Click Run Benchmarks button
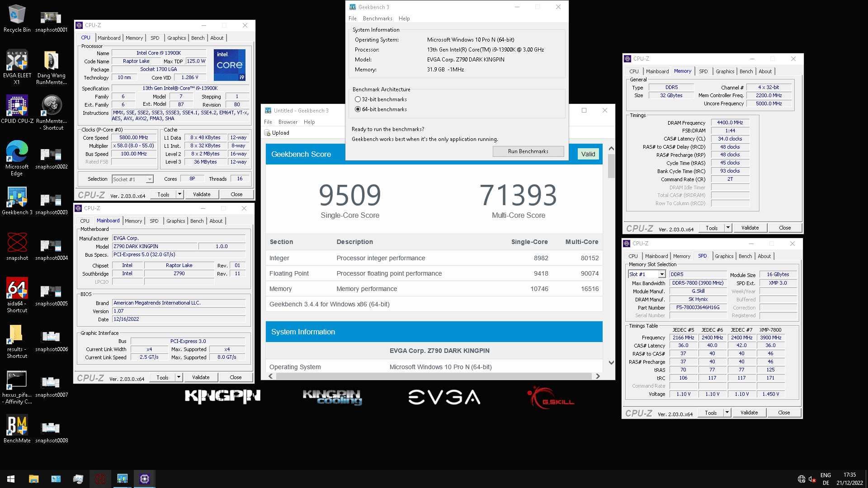Viewport: 868px width, 488px height. tap(528, 151)
